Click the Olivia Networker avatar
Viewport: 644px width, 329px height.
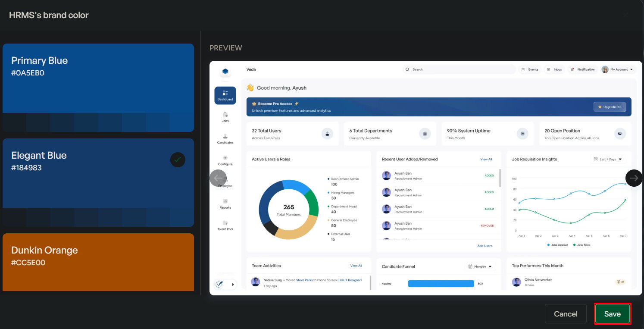pyautogui.click(x=517, y=282)
